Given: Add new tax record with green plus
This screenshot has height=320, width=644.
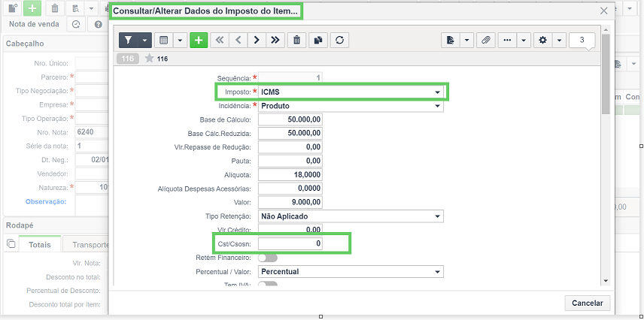Looking at the screenshot, I should click(199, 41).
